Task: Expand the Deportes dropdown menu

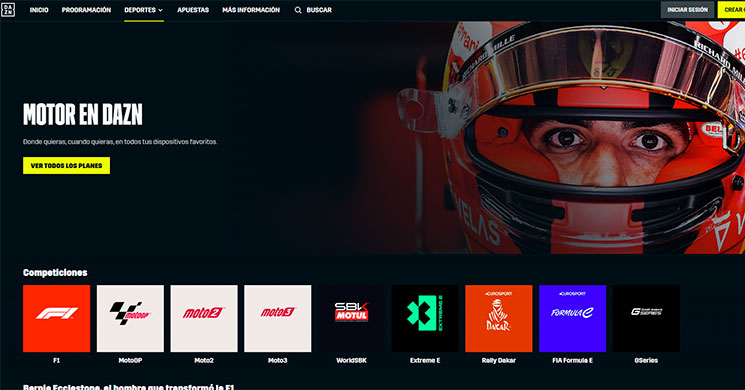Action: point(143,10)
